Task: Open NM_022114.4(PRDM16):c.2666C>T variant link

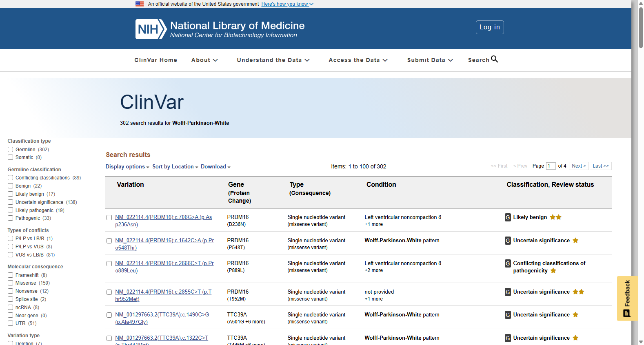Action: (164, 267)
